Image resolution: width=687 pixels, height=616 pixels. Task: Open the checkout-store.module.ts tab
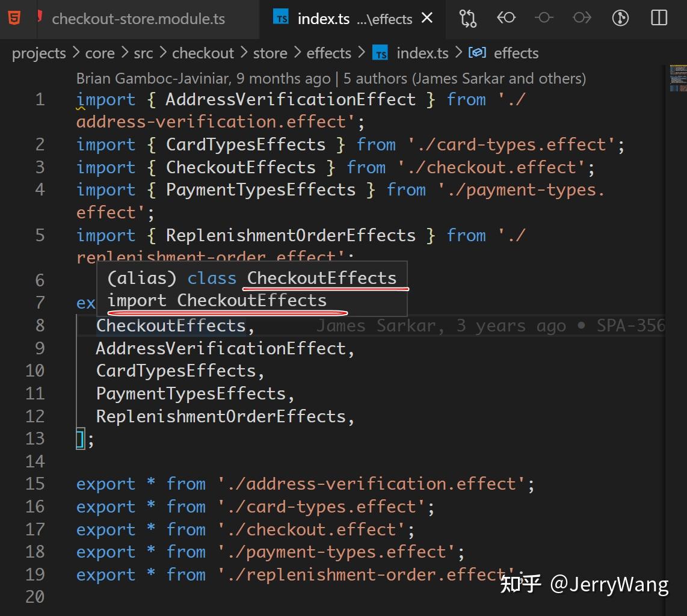tap(138, 19)
